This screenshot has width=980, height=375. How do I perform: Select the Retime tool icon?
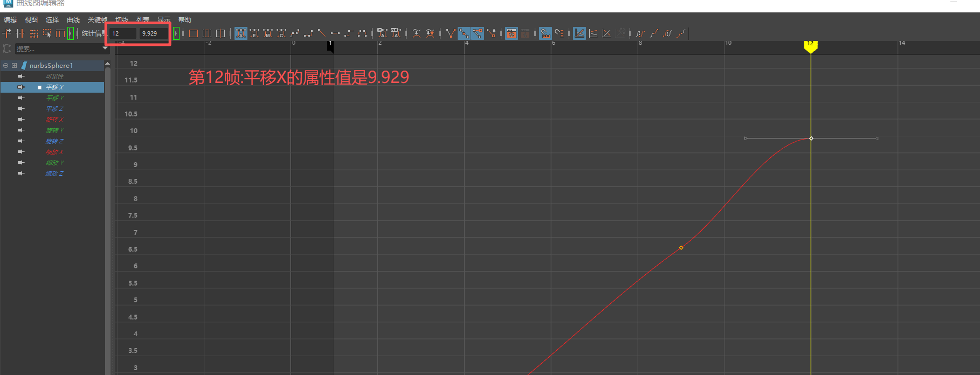coord(60,33)
